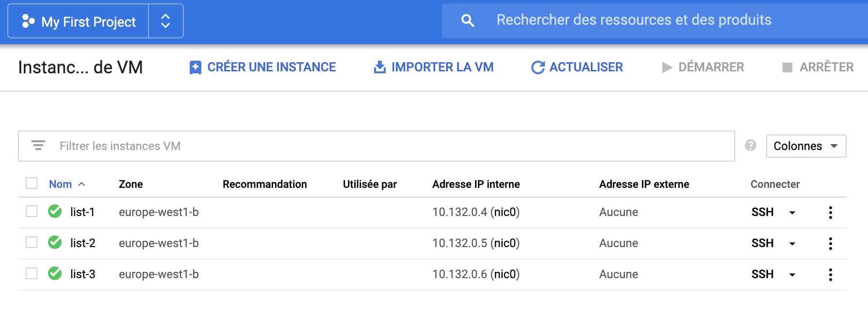The width and height of the screenshot is (868, 316).
Task: Click green status icon of list-1
Action: coord(55,211)
